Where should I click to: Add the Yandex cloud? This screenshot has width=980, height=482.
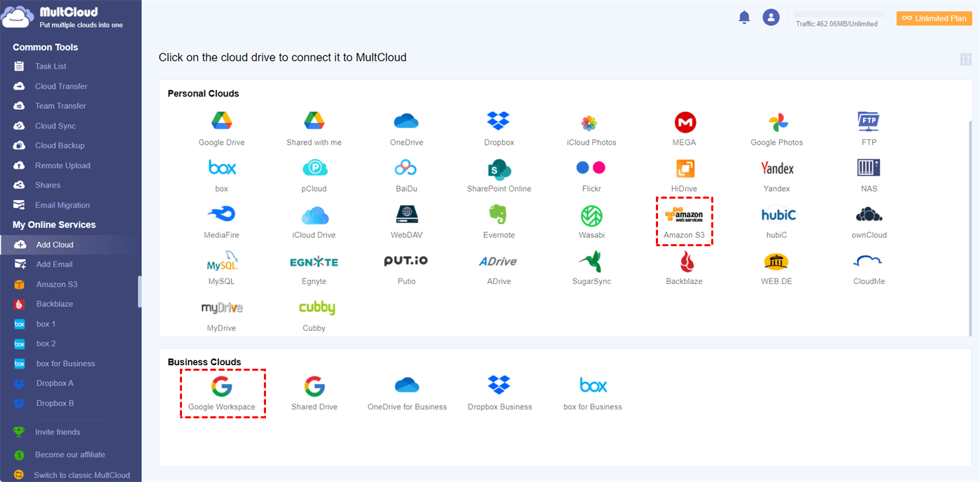click(777, 168)
